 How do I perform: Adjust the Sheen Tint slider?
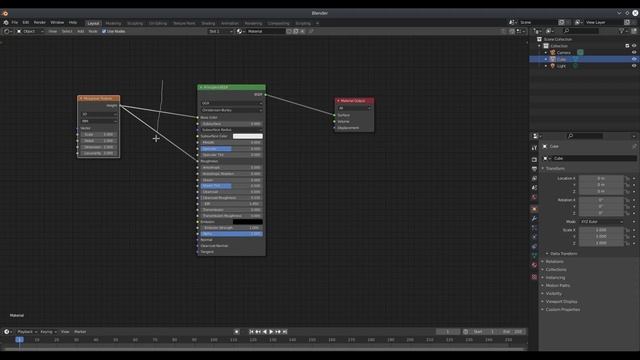pyautogui.click(x=231, y=186)
